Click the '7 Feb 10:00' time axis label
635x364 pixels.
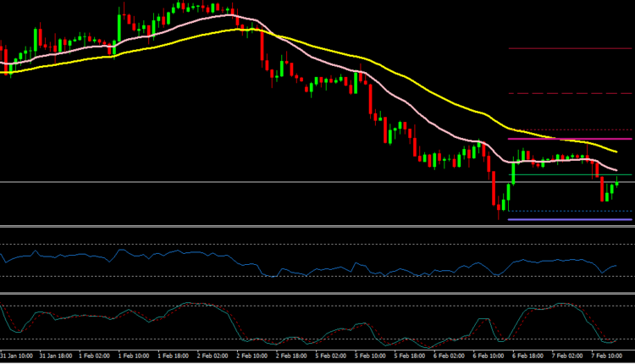tap(606, 357)
